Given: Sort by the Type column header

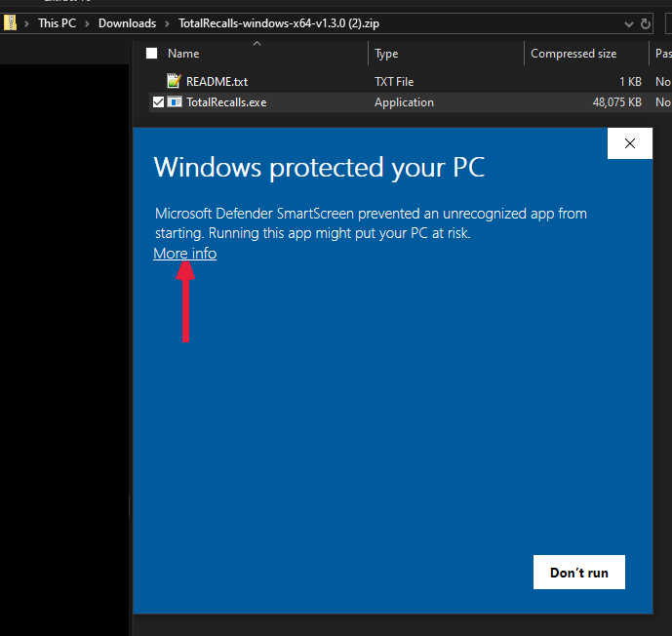Looking at the screenshot, I should pyautogui.click(x=386, y=53).
